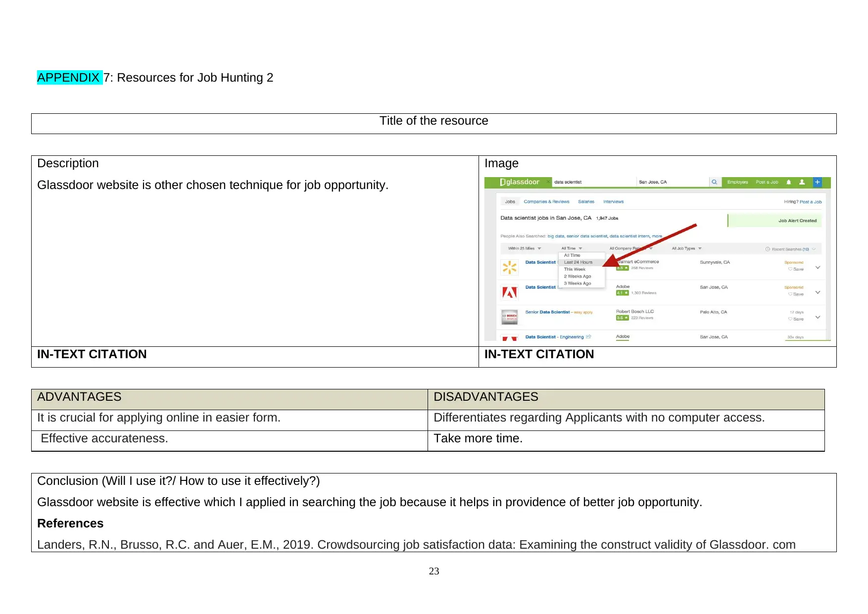This screenshot has height=614, width=868.
Task: Expand the Adobe job listing chevron
Action: pyautogui.click(x=818, y=292)
